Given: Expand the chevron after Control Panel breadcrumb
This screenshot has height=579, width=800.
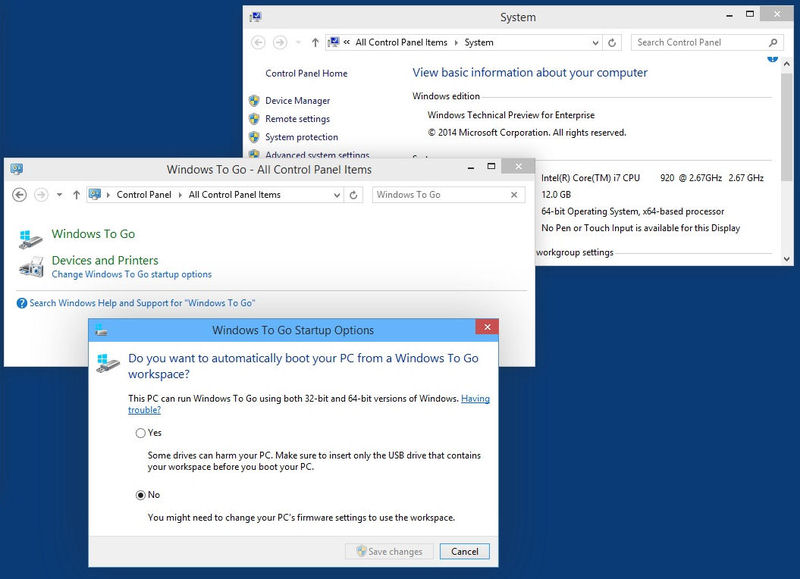Looking at the screenshot, I should click(x=180, y=195).
